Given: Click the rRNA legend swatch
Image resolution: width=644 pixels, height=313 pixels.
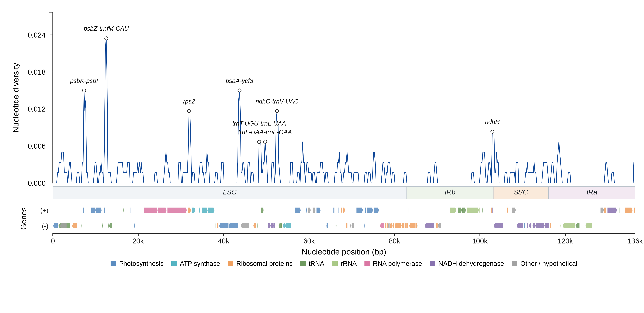Looking at the screenshot, I should [335, 264].
